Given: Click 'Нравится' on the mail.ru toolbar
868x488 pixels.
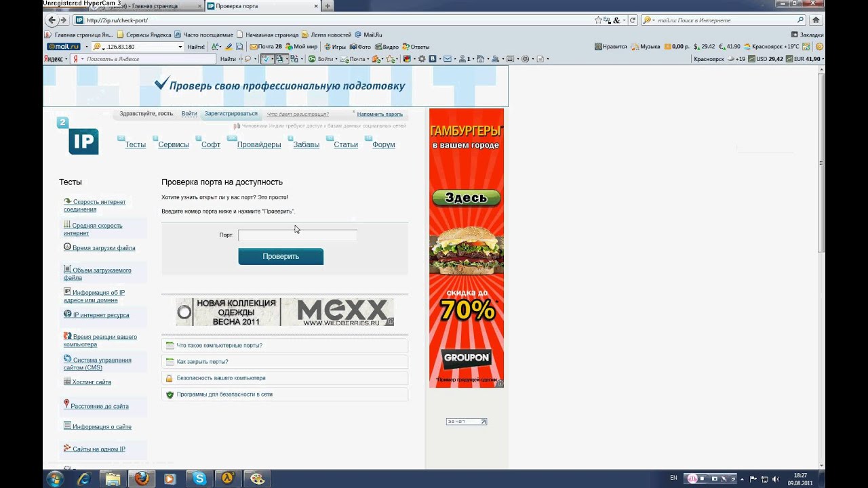Looking at the screenshot, I should [x=611, y=47].
